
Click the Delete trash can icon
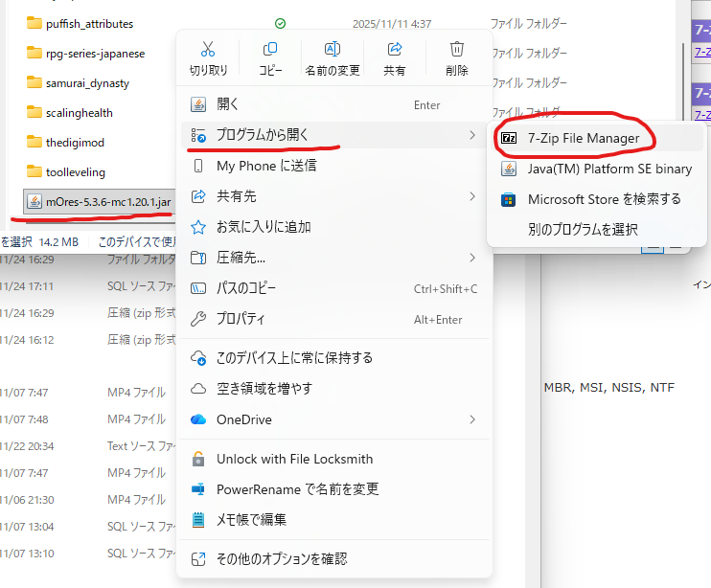click(x=457, y=49)
